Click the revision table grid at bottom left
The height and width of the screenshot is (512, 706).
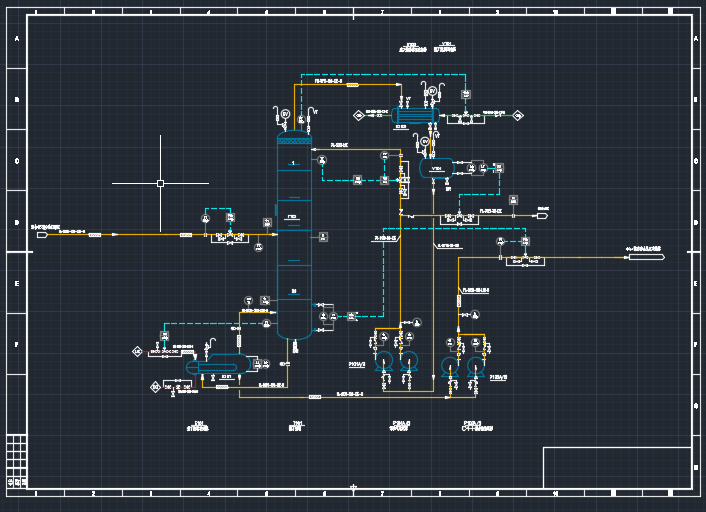(16, 460)
